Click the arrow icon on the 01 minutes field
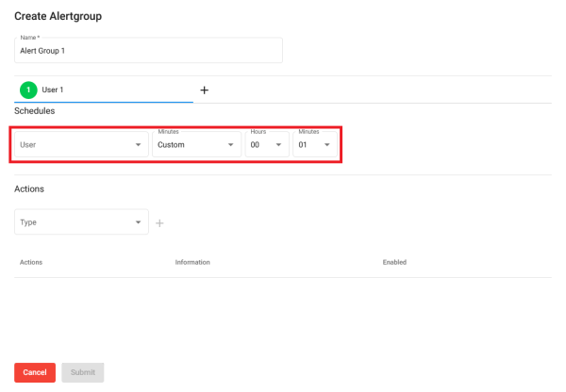This screenshot has width=566, height=392. click(x=327, y=145)
